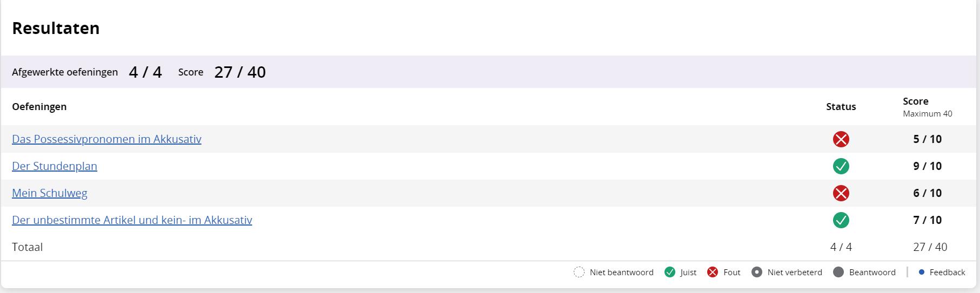Click the Niet verbeterd legend icon
This screenshot has height=293, width=980.
tap(757, 272)
